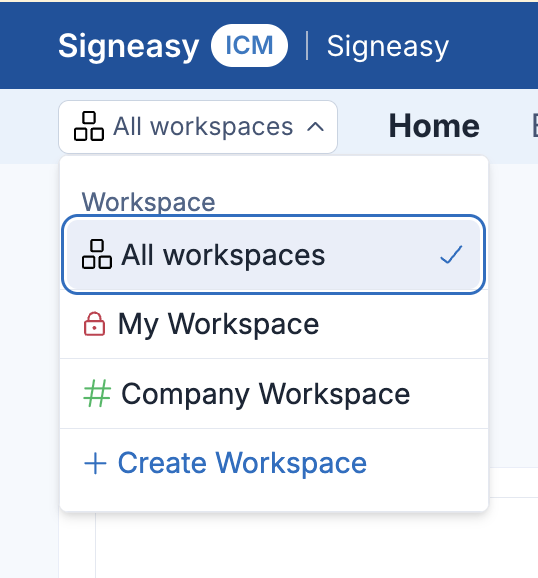Open the Home tab
The height and width of the screenshot is (578, 538).
click(434, 126)
